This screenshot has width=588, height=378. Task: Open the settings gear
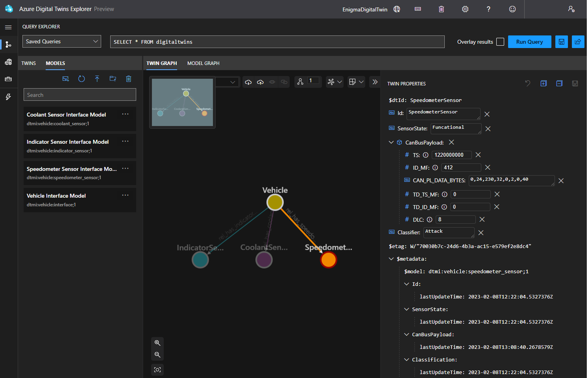click(x=465, y=9)
